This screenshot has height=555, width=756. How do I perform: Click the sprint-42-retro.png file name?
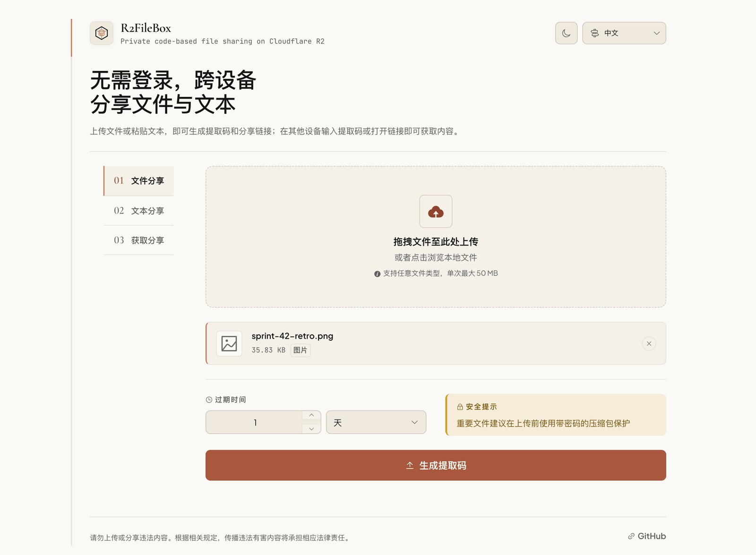pyautogui.click(x=292, y=336)
